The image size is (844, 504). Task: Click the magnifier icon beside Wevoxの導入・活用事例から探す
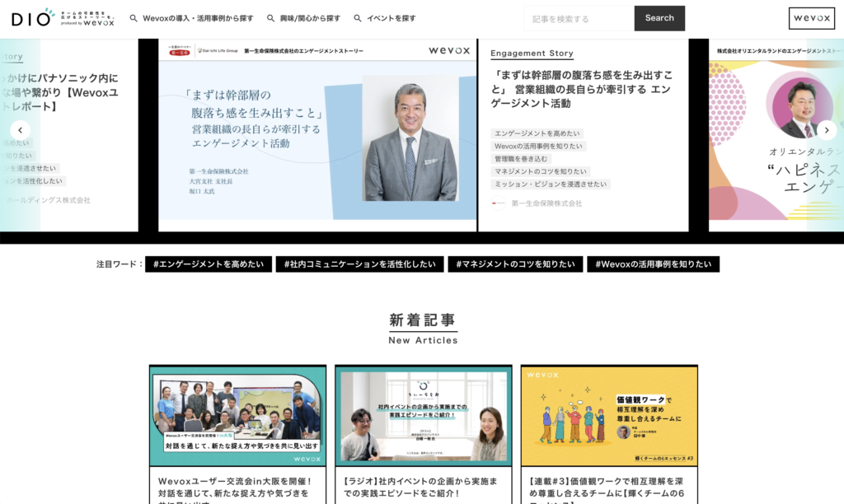point(134,18)
